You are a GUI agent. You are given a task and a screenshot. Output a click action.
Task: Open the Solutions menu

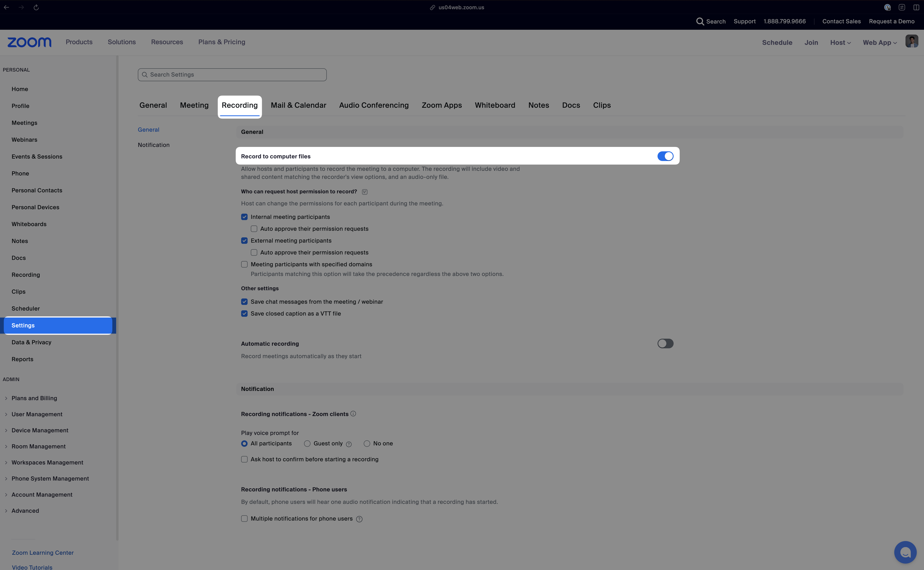pyautogui.click(x=122, y=42)
